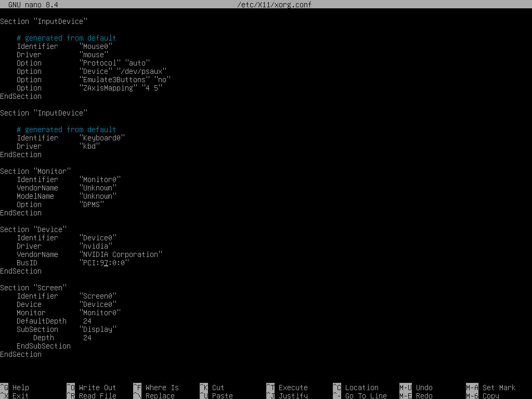The height and width of the screenshot is (399, 532).
Task: Click the ^G Help shortcut
Action: tap(15, 388)
